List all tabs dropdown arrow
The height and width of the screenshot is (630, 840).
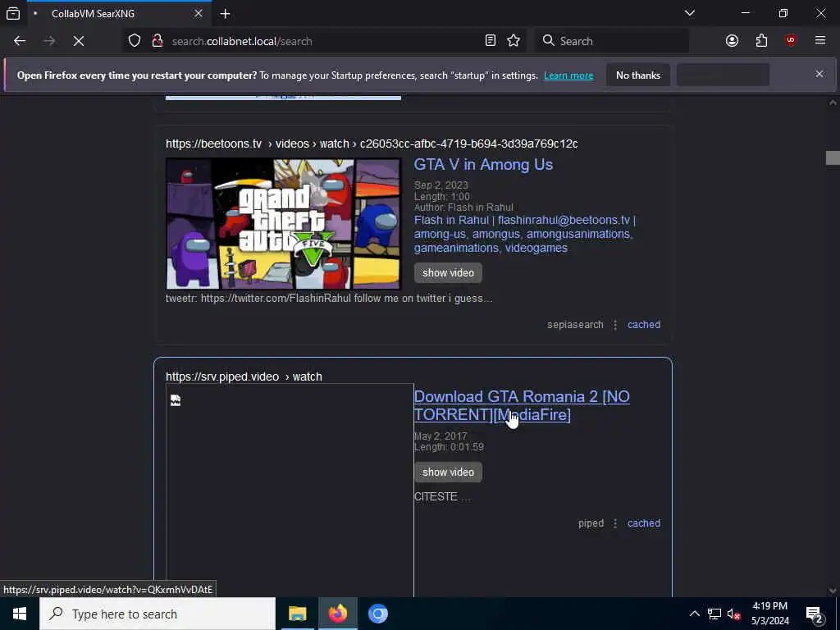point(690,13)
